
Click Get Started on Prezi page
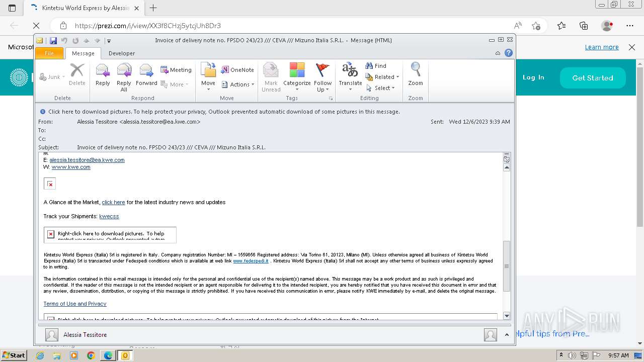(x=593, y=78)
